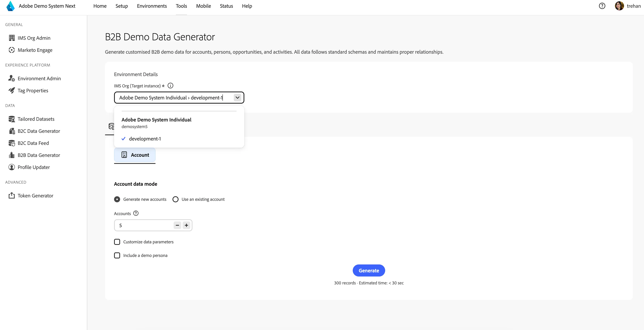This screenshot has height=330, width=644.
Task: Select the Profile Updater icon
Action: click(x=12, y=167)
